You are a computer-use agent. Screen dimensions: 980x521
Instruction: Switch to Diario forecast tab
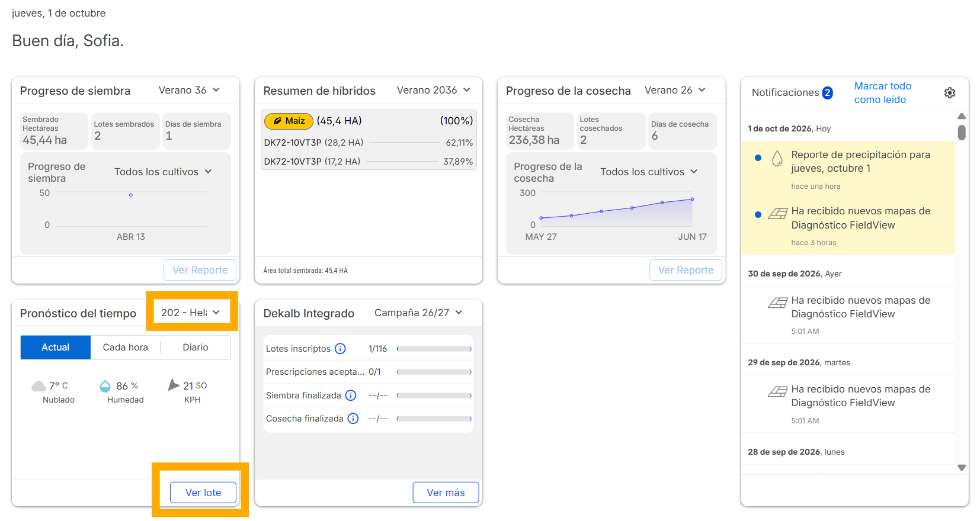pos(196,348)
